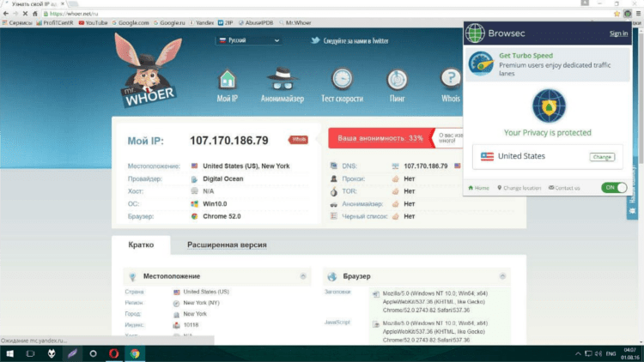Toggle the Browsec ON switch off
Screen dimensions: 644x362
(614, 188)
